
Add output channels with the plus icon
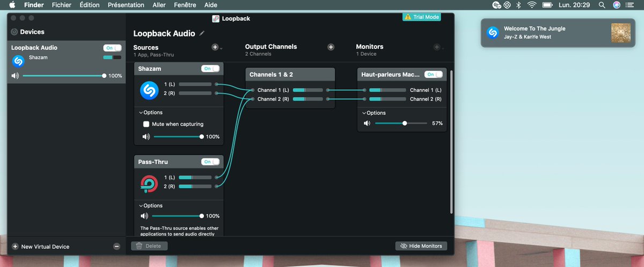(x=331, y=47)
